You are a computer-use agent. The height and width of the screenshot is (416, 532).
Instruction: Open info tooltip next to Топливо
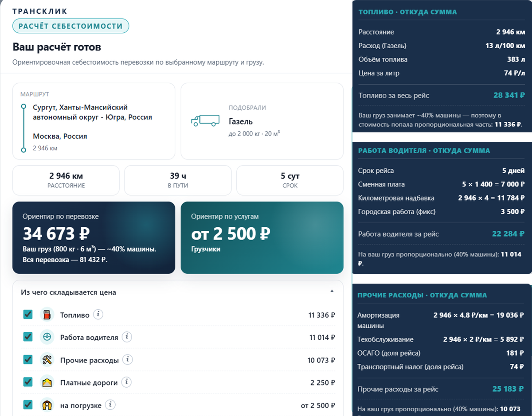[x=98, y=315]
